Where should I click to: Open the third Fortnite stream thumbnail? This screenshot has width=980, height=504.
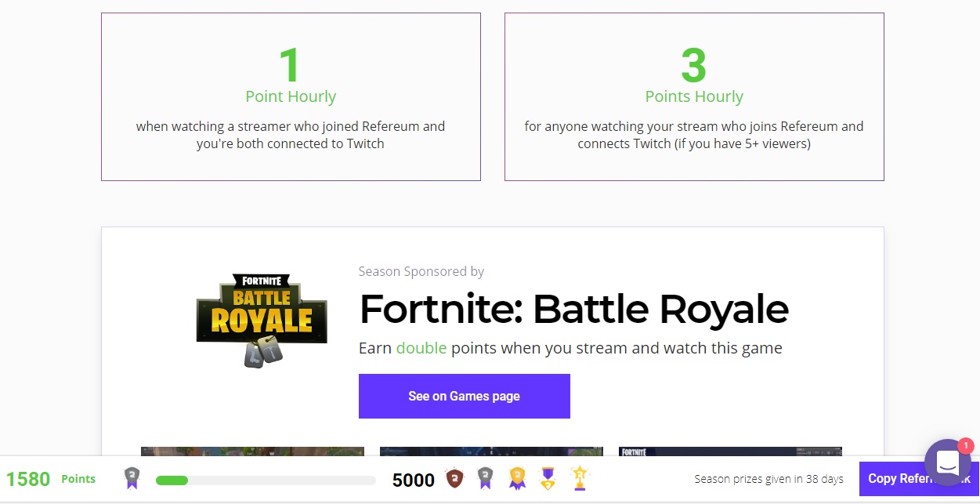(730, 451)
